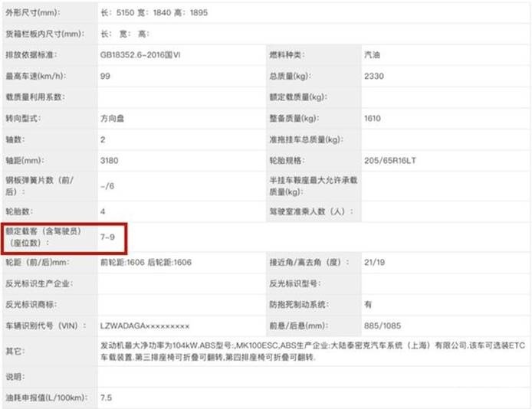Select the VIN value LZWADAGA×××××××××
The width and height of the screenshot is (532, 409).
coord(145,326)
